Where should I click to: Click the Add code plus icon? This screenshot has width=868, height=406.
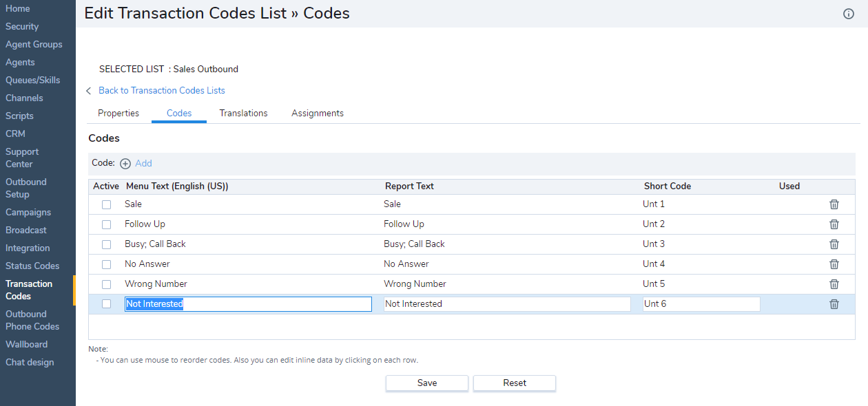125,164
